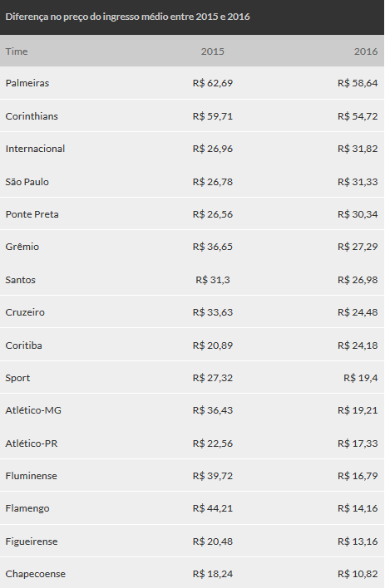Click Fluminense's 2016 price R$ 16,79

point(358,476)
